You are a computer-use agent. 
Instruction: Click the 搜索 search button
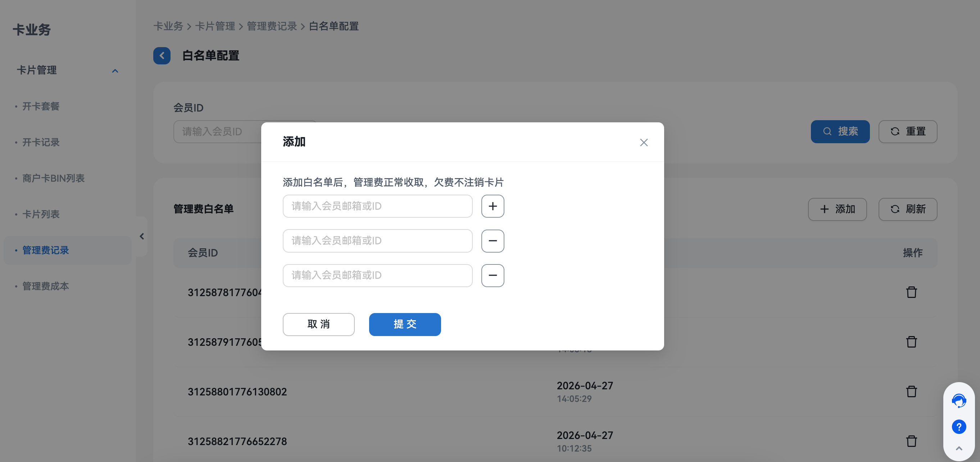tap(840, 132)
